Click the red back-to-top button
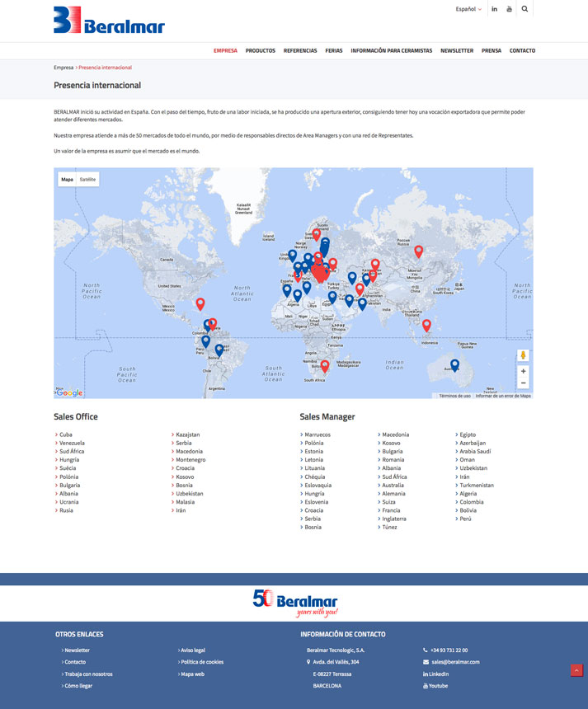Screen dimensions: 588x709 pos(576,670)
